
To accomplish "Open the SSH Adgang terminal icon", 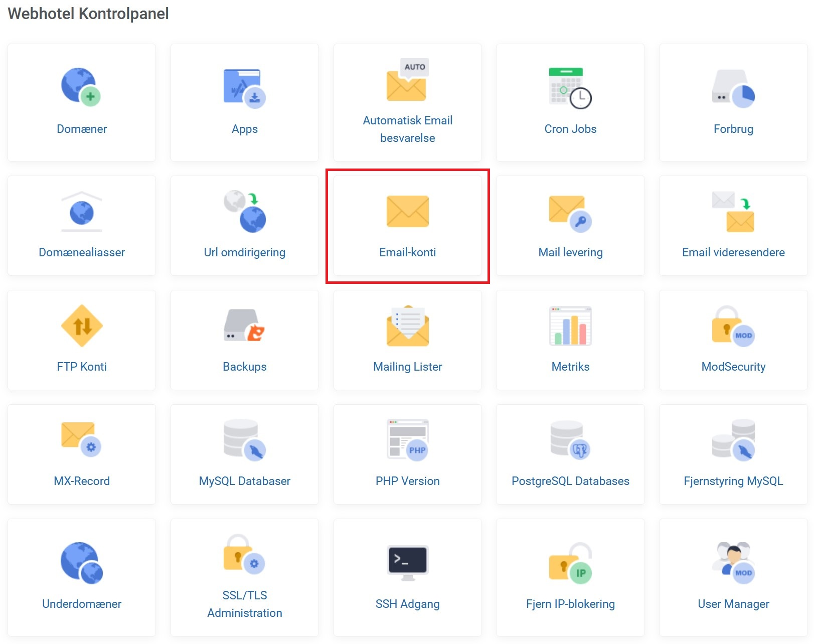I will (407, 562).
